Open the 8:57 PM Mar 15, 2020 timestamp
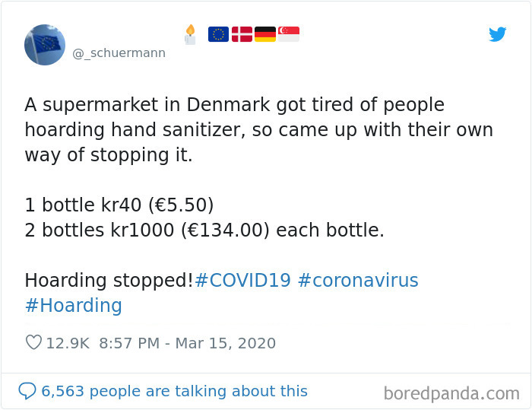The width and height of the screenshot is (532, 410). [x=187, y=343]
